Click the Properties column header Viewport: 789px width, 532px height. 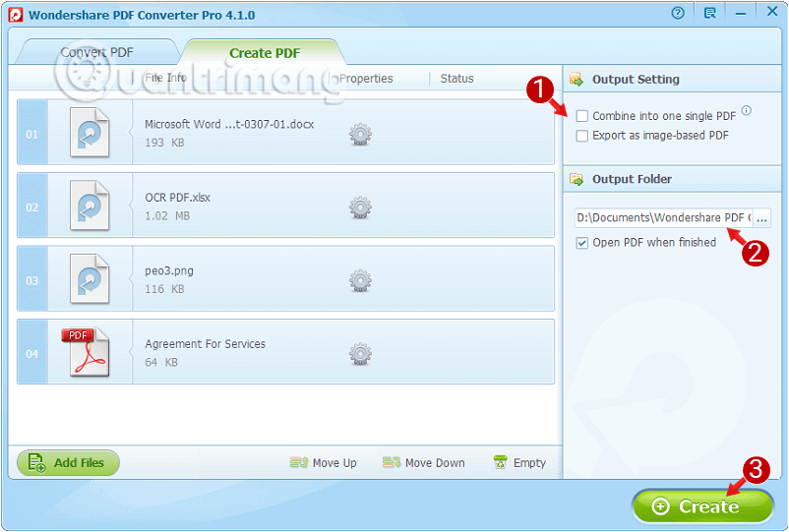click(x=366, y=79)
